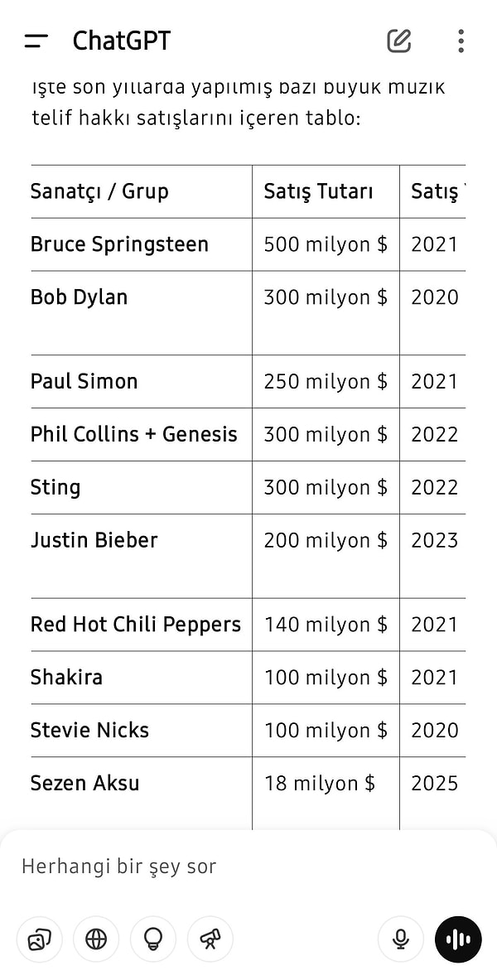497x980 pixels.
Task: Start a new chat with pencil icon
Action: click(x=399, y=41)
